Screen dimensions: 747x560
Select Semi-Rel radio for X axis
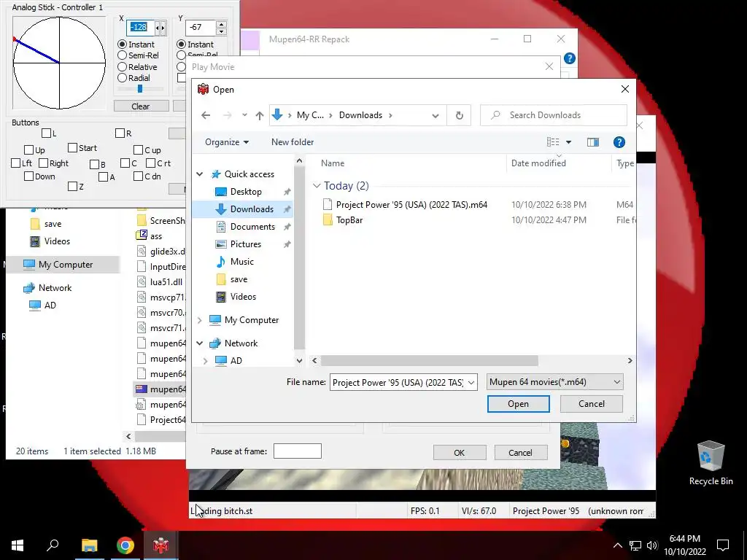[x=123, y=55]
